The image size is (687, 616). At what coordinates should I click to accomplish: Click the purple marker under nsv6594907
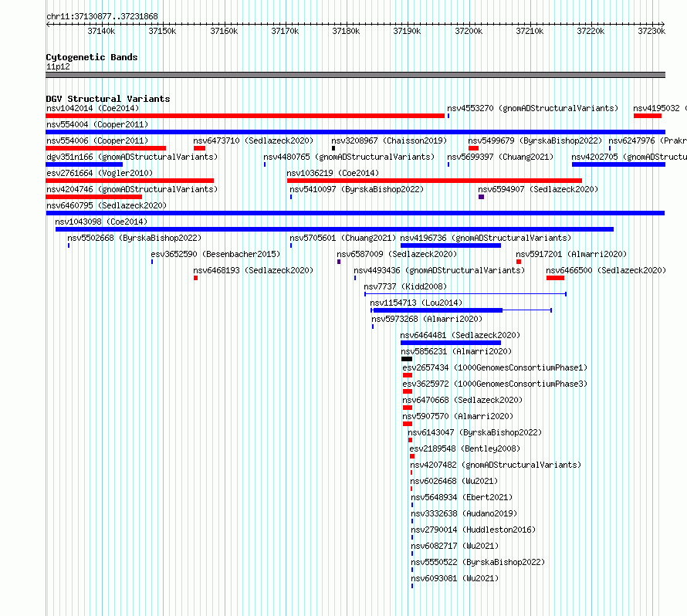coord(481,197)
